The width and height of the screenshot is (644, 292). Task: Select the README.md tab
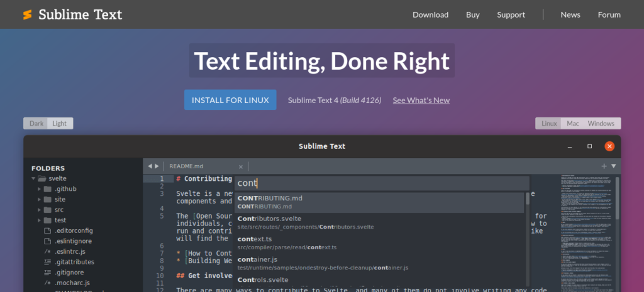click(186, 166)
